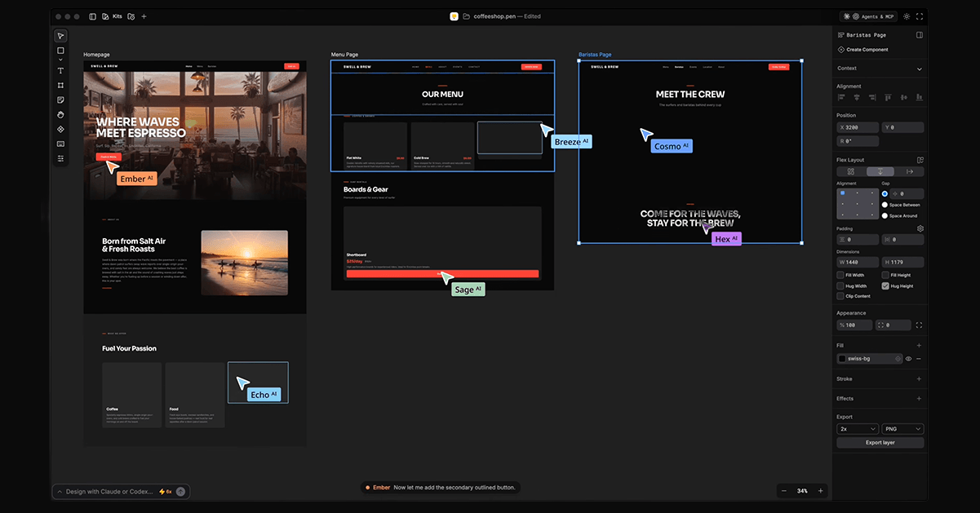Zoom in with plus button
Viewport: 980px width, 513px height.
820,491
